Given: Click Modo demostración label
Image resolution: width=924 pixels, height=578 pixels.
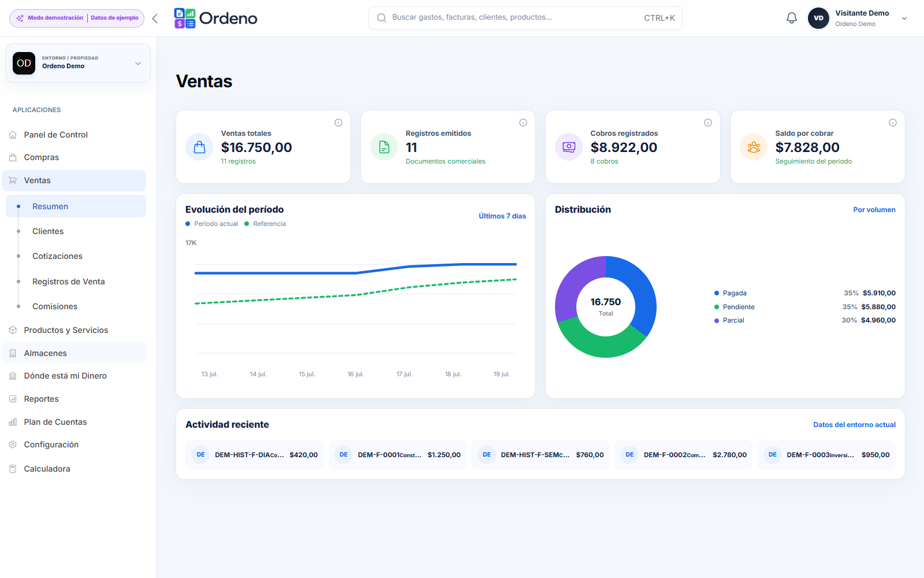Looking at the screenshot, I should point(55,18).
